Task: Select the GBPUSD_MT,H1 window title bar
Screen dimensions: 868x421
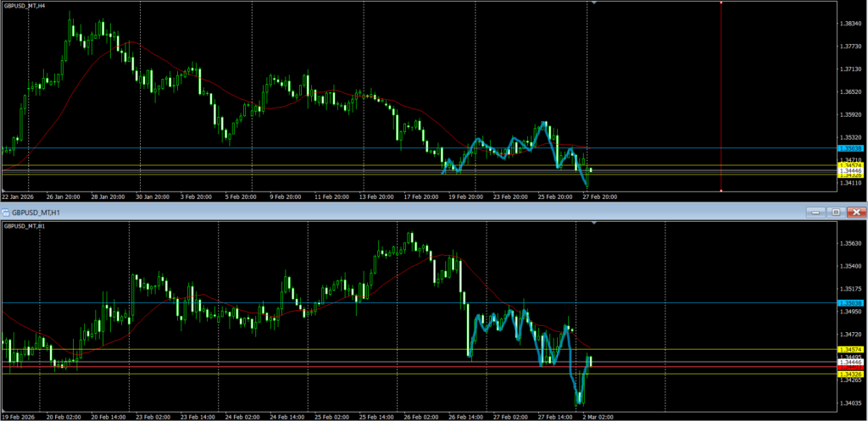Action: pyautogui.click(x=339, y=212)
